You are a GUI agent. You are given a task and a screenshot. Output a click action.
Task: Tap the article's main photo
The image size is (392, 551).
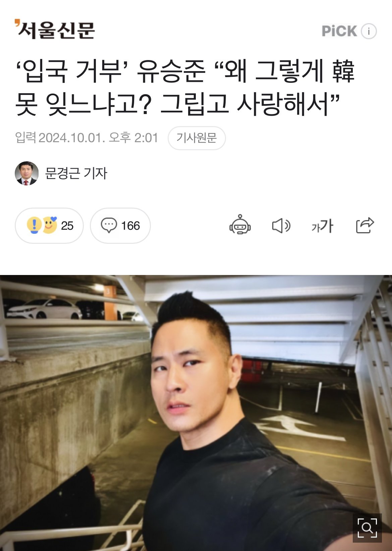pos(196,413)
